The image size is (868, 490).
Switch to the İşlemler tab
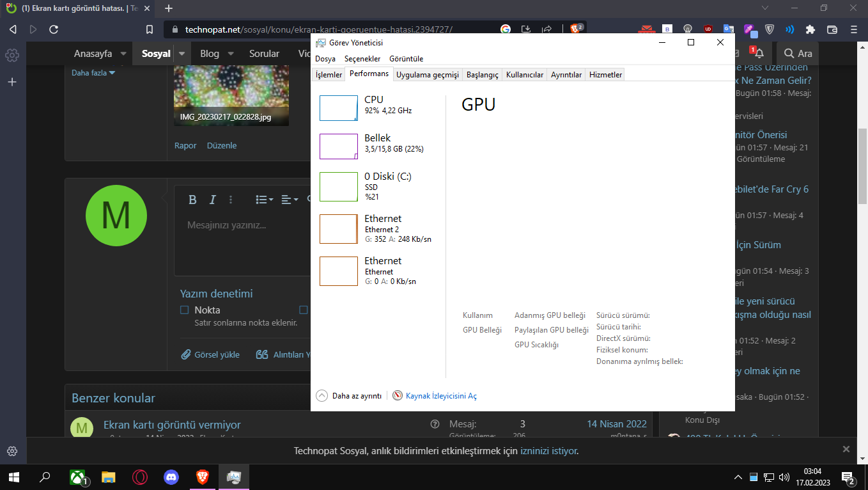(x=329, y=75)
